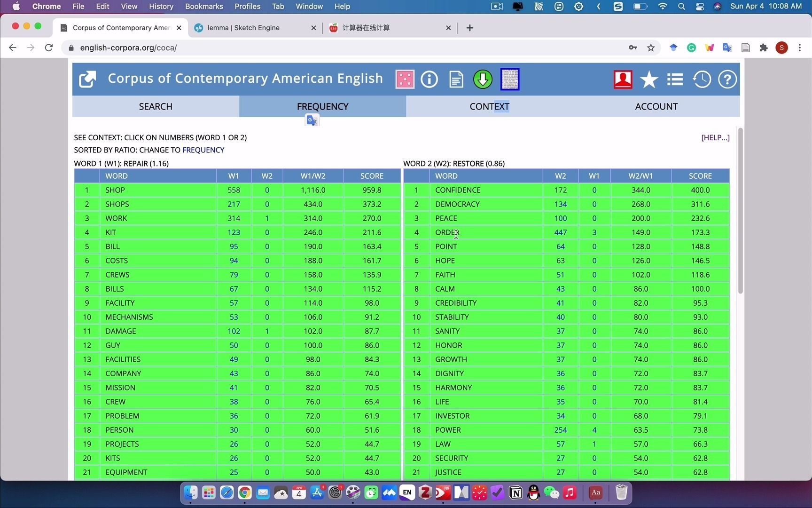812x508 pixels.
Task: Click W2 count 172 for CONFIDENCE
Action: pyautogui.click(x=560, y=190)
